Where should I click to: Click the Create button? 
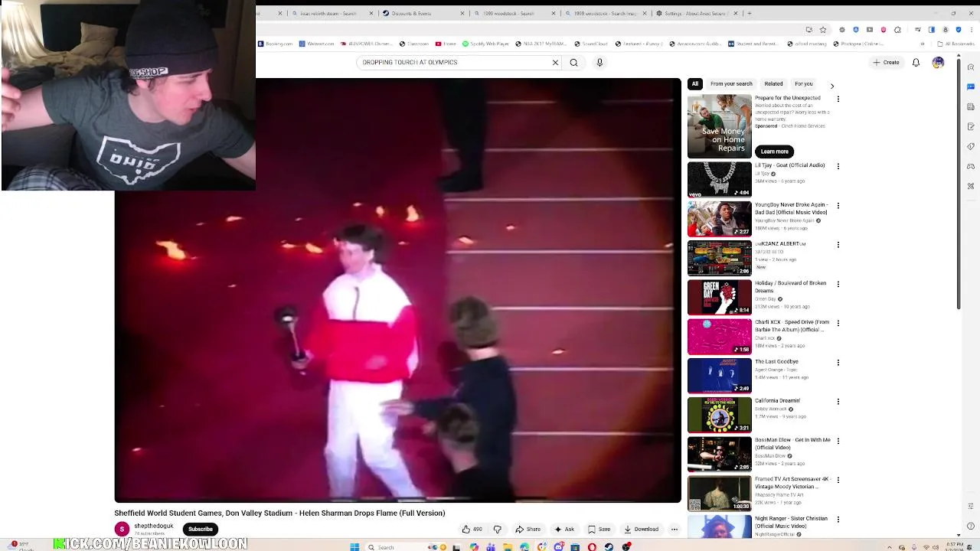886,63
